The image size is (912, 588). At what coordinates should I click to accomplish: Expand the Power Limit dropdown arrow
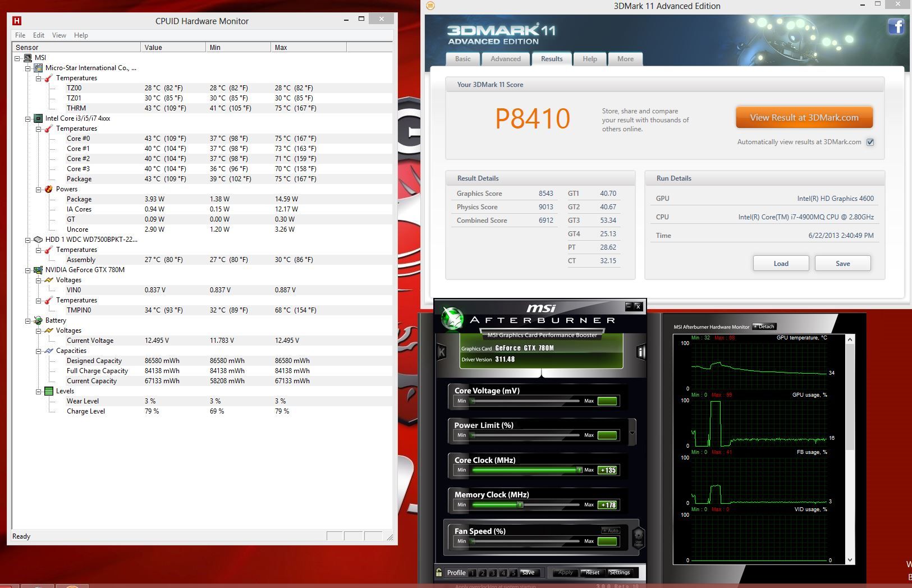pos(633,433)
